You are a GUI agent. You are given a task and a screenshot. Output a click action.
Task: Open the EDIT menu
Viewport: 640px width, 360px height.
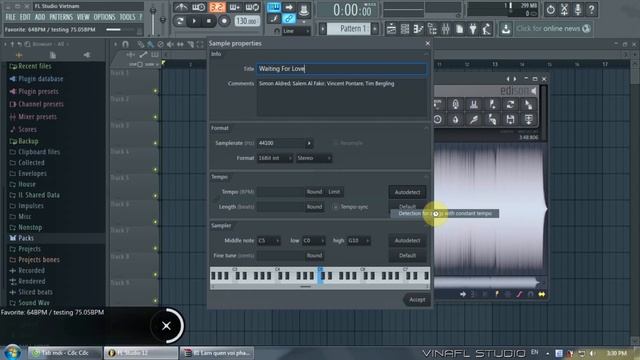pos(25,17)
